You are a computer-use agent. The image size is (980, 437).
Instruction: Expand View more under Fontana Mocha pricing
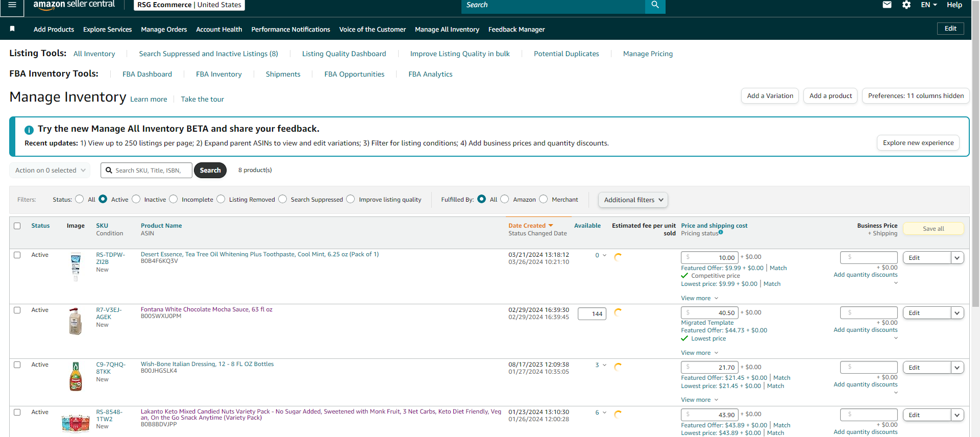coord(699,353)
